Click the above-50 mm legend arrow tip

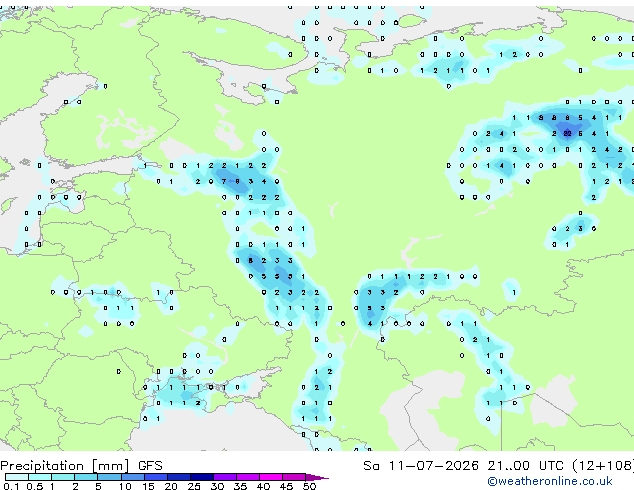point(317,477)
